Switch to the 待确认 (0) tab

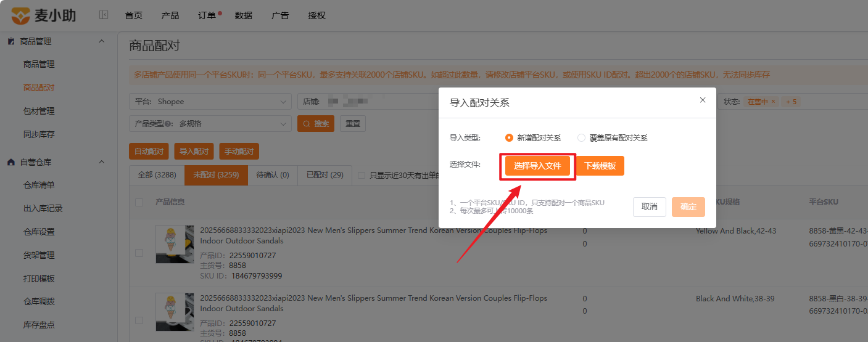(273, 175)
